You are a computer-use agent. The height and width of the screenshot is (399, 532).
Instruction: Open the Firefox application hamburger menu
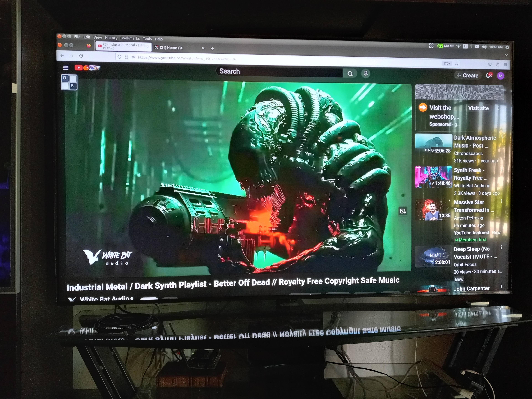(x=505, y=64)
